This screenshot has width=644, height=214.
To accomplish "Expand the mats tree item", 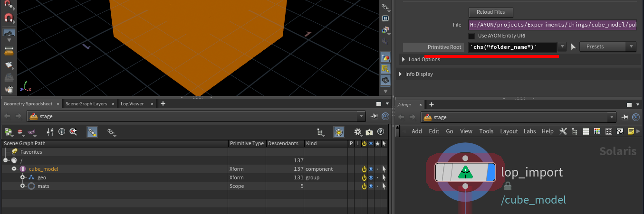I will click(22, 186).
